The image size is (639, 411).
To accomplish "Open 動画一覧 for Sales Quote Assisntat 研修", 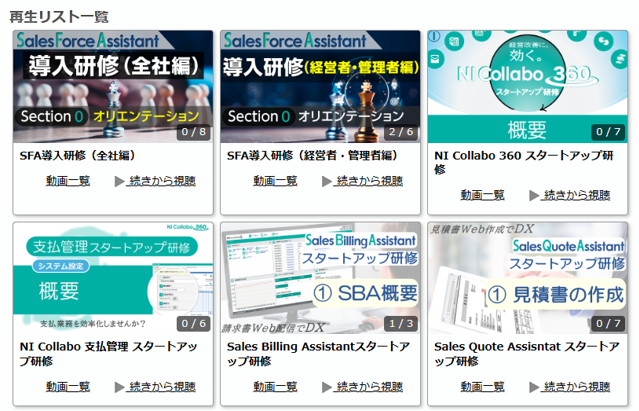I will point(483,386).
